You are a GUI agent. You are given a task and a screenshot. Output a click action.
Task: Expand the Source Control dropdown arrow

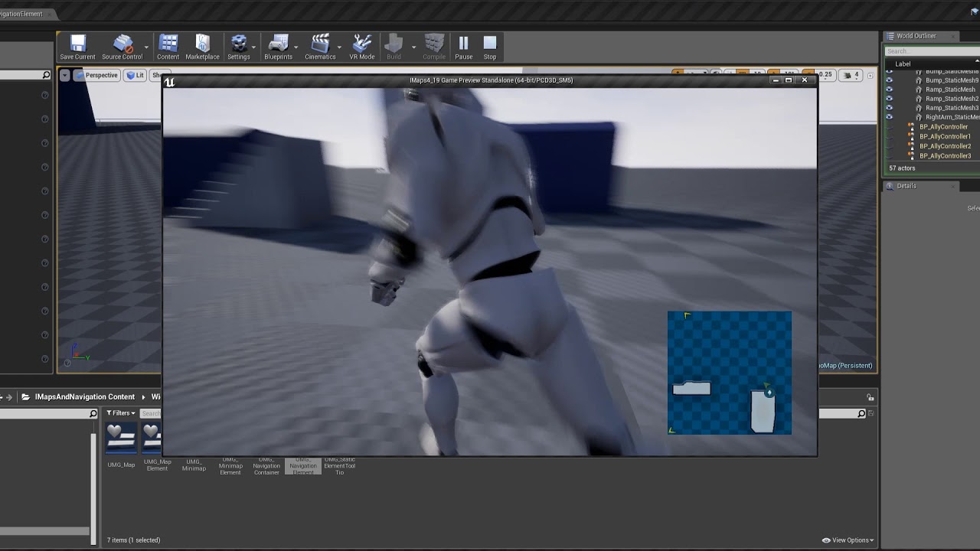click(147, 47)
